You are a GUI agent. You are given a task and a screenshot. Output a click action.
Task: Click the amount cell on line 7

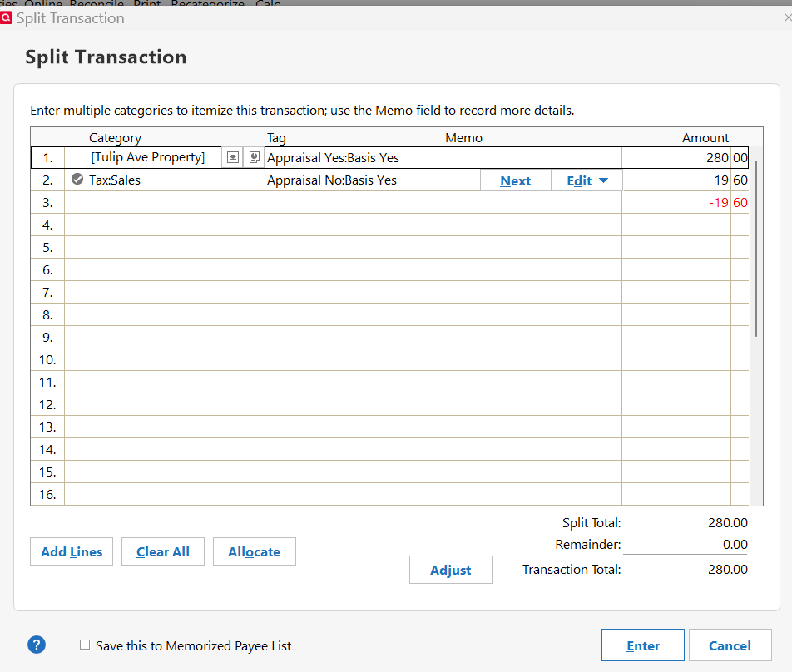[x=686, y=292]
